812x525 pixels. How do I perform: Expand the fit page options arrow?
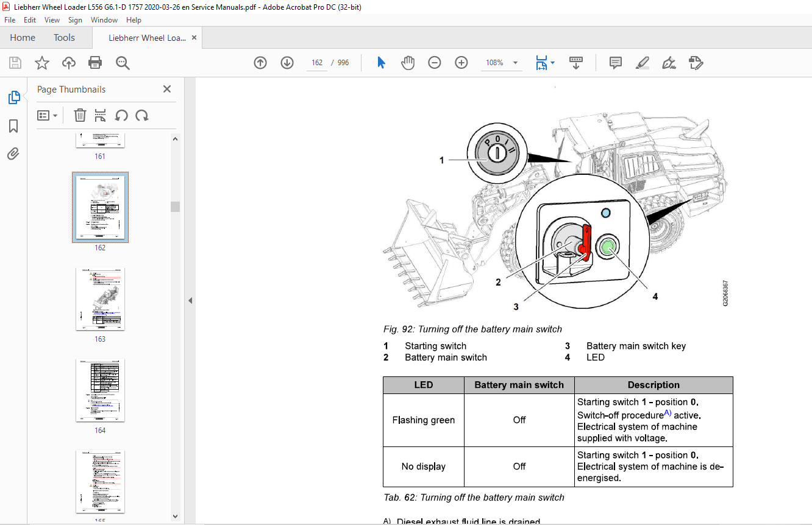click(x=552, y=63)
